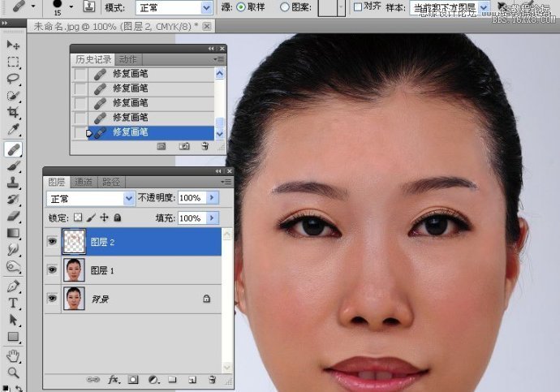Open the 模式 dropdown in options bar
This screenshot has width=560, height=392.
tap(206, 7)
